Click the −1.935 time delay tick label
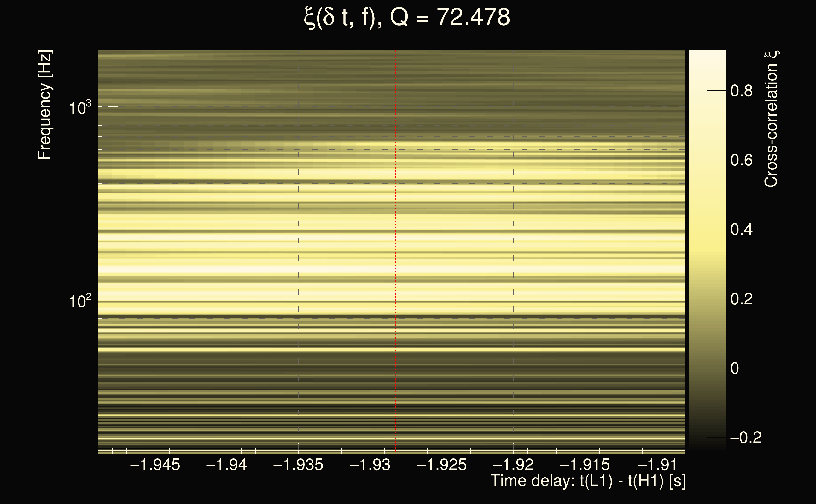 [x=298, y=465]
